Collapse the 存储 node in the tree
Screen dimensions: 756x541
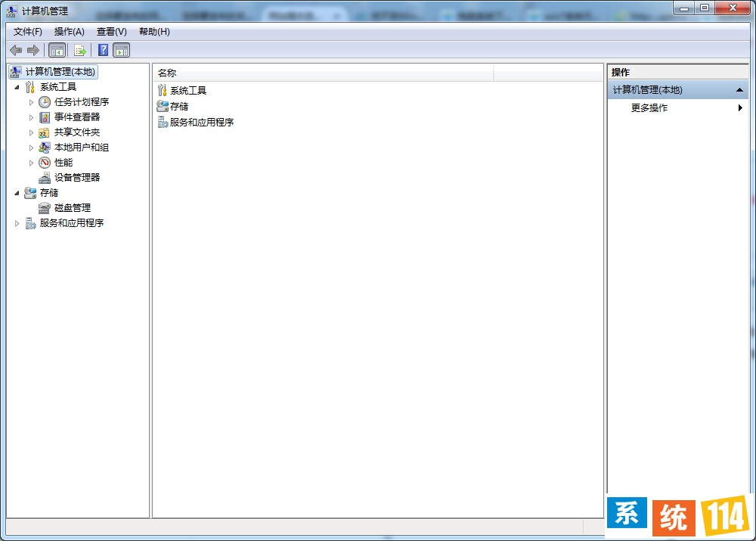click(x=17, y=193)
